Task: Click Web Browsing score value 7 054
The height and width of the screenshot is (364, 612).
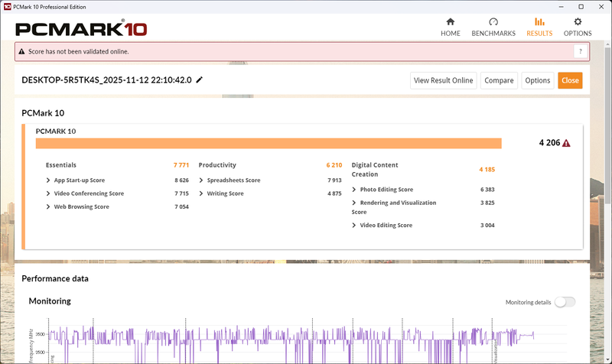Action: pyautogui.click(x=181, y=206)
